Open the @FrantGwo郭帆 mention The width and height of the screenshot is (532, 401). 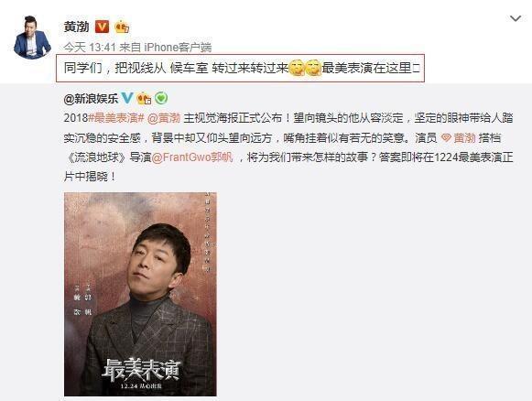tap(192, 157)
